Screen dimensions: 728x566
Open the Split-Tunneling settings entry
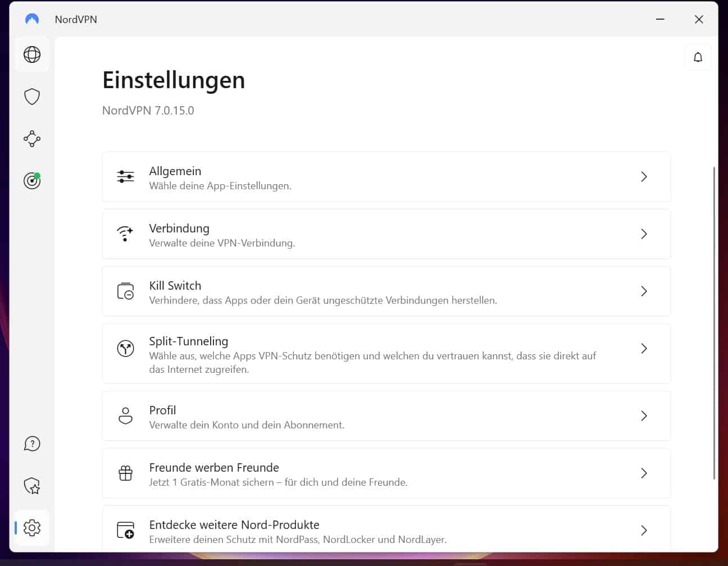coord(386,354)
